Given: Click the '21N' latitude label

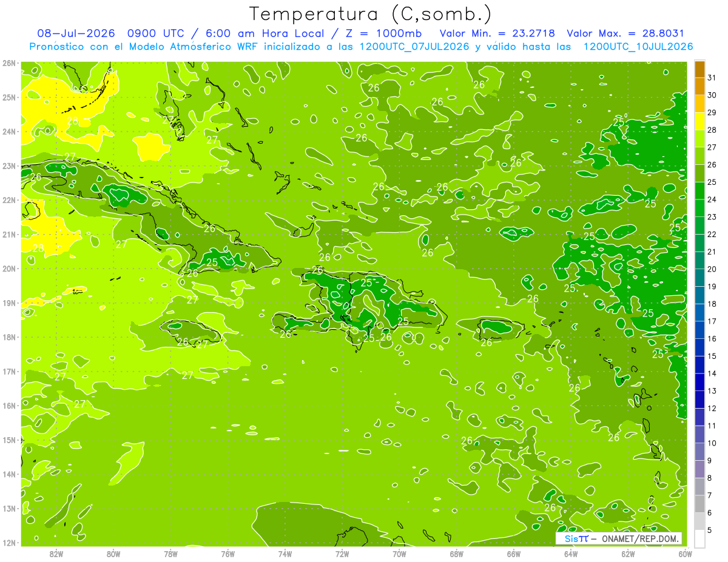Looking at the screenshot, I should click(x=8, y=234).
